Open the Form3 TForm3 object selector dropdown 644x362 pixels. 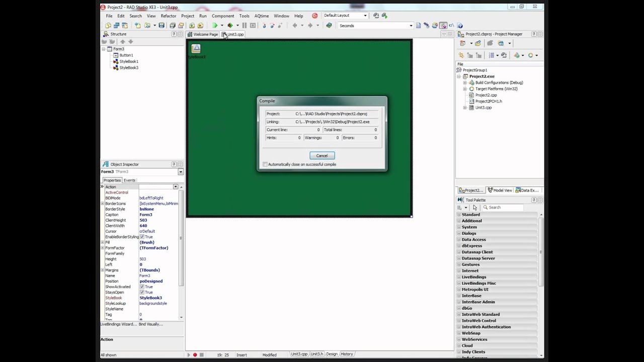click(x=181, y=172)
